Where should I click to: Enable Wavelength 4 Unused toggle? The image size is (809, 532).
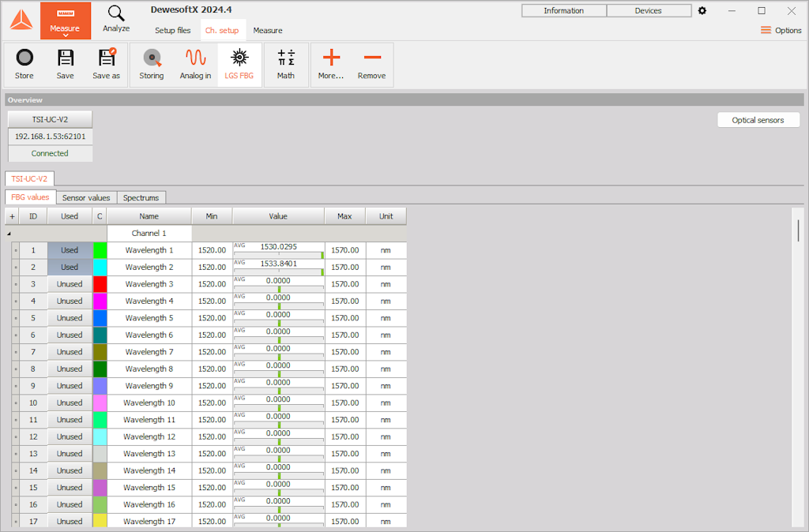point(70,301)
